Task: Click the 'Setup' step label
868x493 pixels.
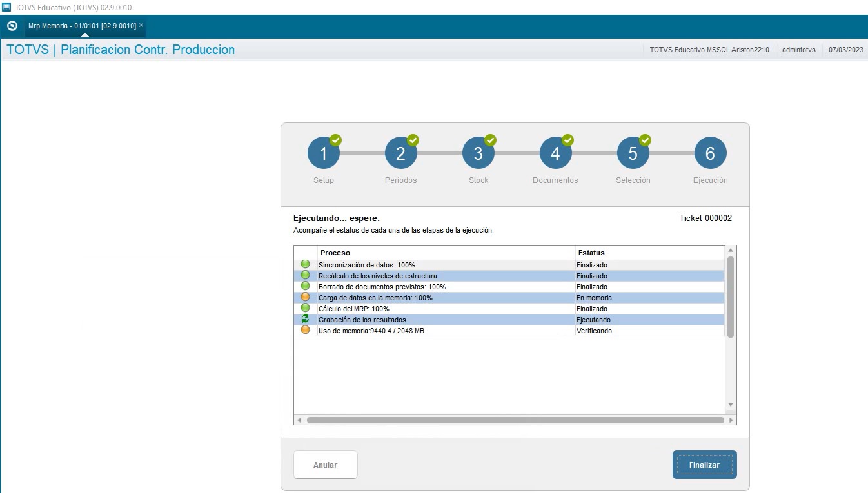Action: point(324,180)
